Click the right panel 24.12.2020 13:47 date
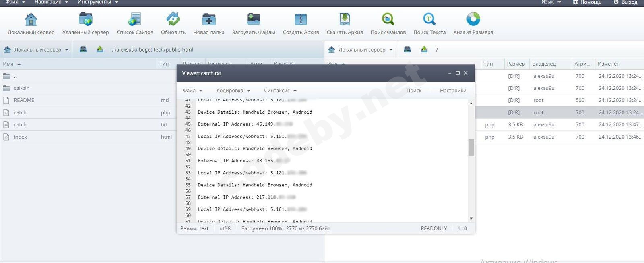The width and height of the screenshot is (644, 263). [620, 124]
